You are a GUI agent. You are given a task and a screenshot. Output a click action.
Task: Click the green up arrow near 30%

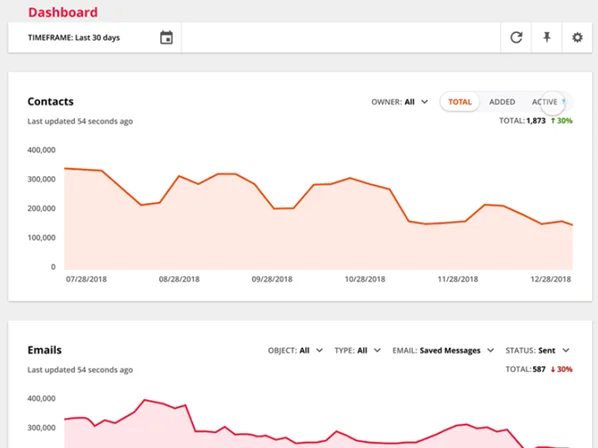pos(553,121)
